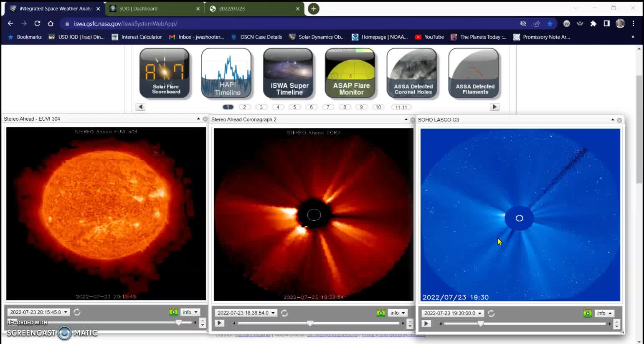Click the LASCO C3 frame stepper
The image size is (644, 344).
point(616,324)
